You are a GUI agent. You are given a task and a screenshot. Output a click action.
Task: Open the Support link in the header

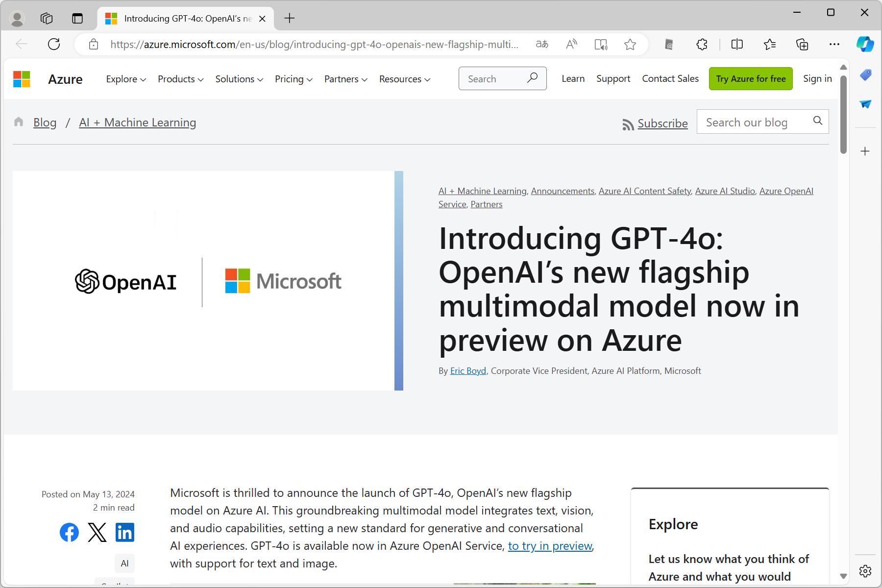(x=613, y=78)
